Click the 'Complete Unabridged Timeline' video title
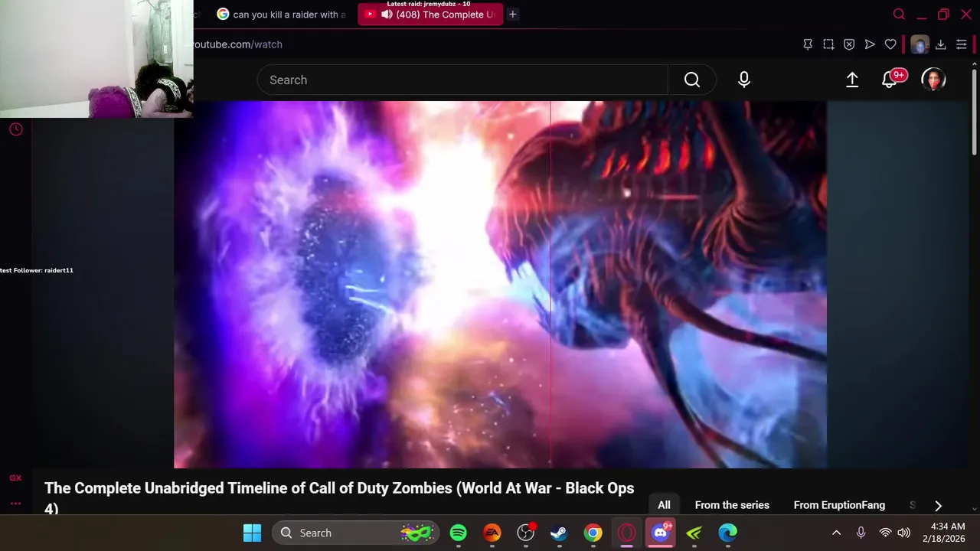 pyautogui.click(x=339, y=497)
